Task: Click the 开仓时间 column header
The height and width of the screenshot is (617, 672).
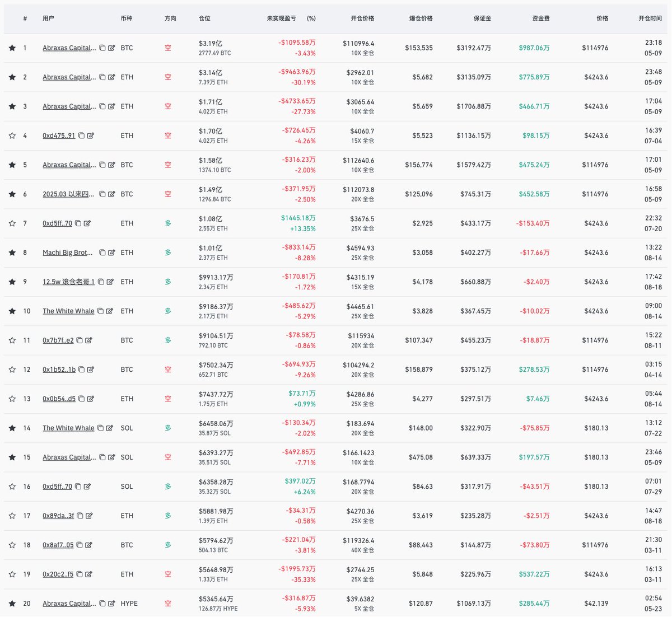Action: point(650,18)
